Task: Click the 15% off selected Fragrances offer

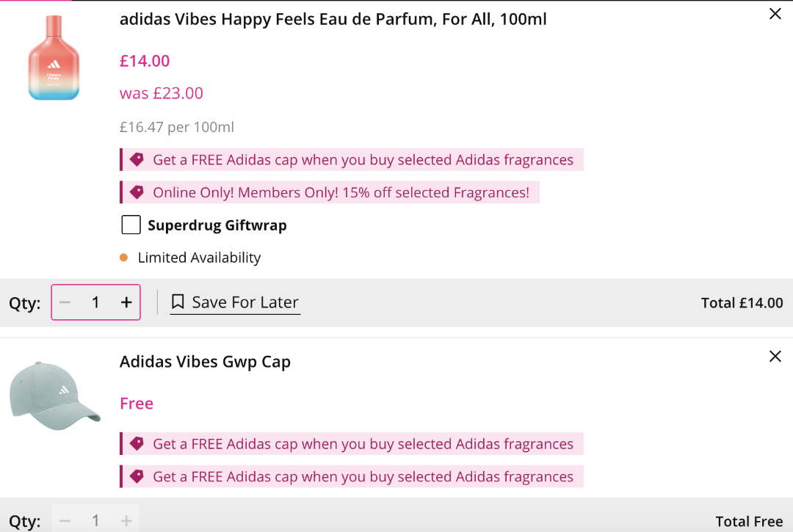Action: [x=341, y=193]
